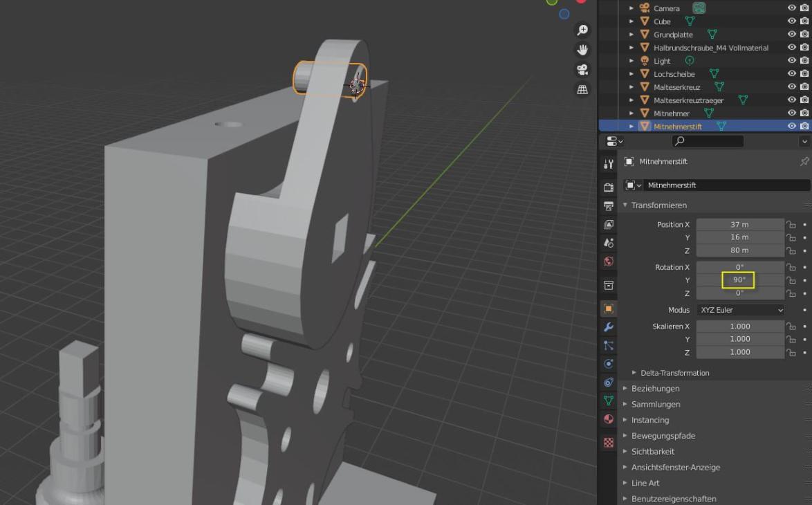Open the properties editor type dropdown
The height and width of the screenshot is (505, 812).
614,141
